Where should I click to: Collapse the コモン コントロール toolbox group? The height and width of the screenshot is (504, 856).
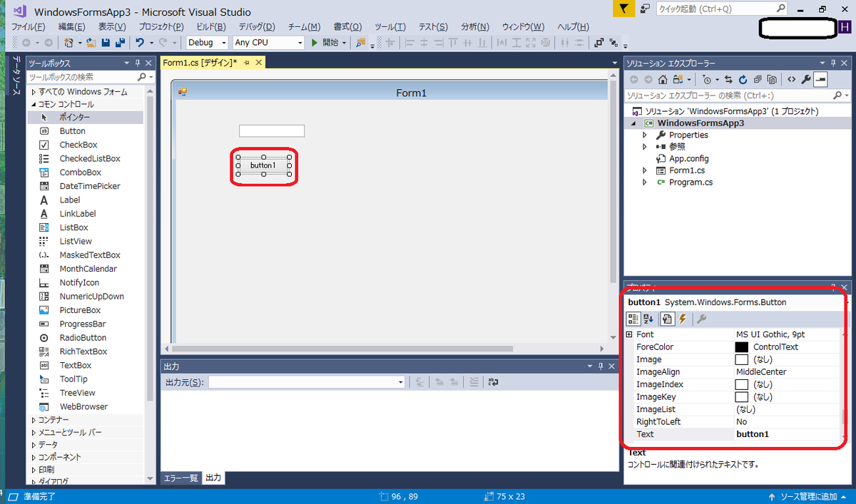(34, 104)
